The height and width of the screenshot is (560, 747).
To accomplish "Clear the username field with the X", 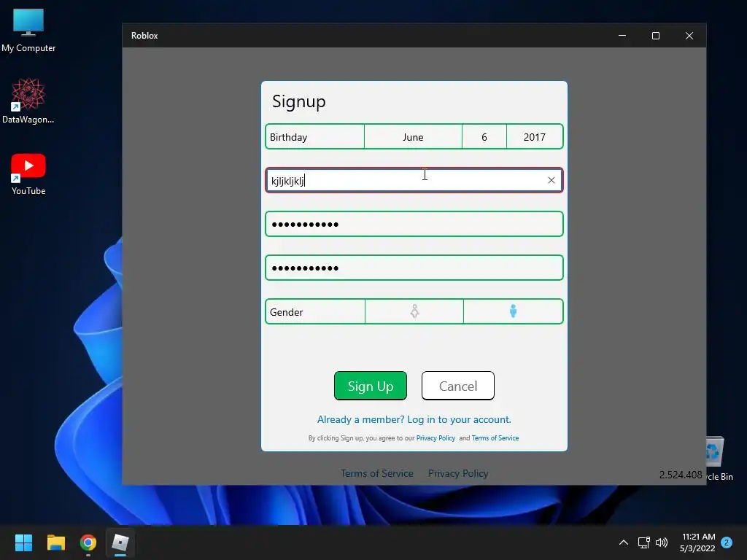I will [x=551, y=180].
